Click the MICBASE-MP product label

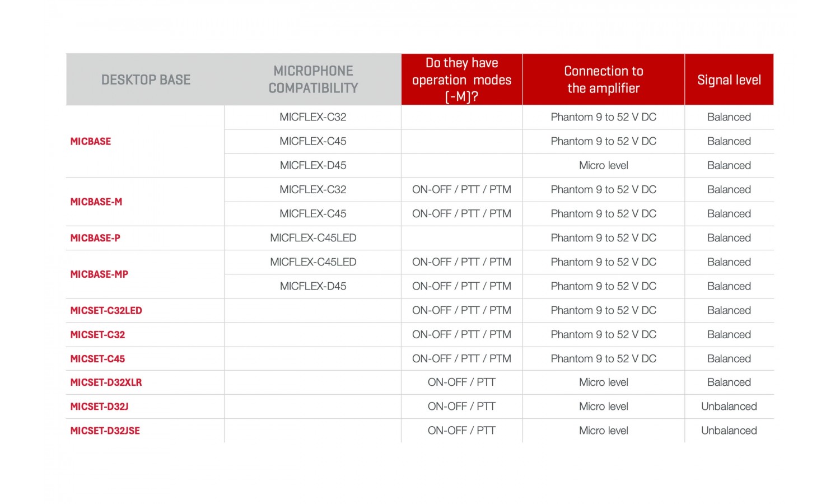[99, 274]
